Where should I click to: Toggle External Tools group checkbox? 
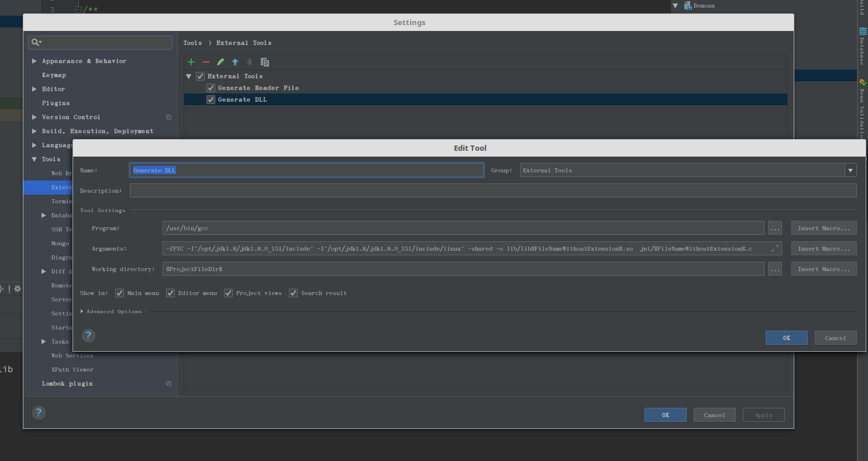point(200,76)
